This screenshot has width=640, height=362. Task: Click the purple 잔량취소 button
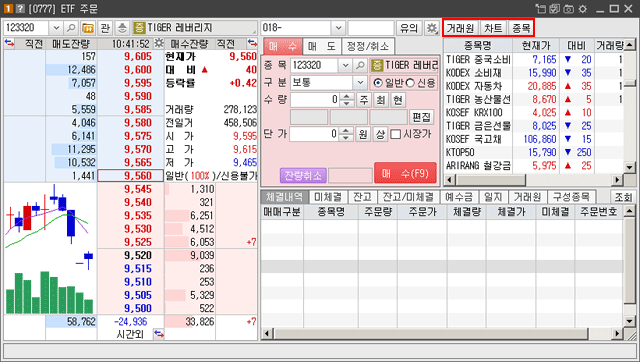click(x=303, y=176)
